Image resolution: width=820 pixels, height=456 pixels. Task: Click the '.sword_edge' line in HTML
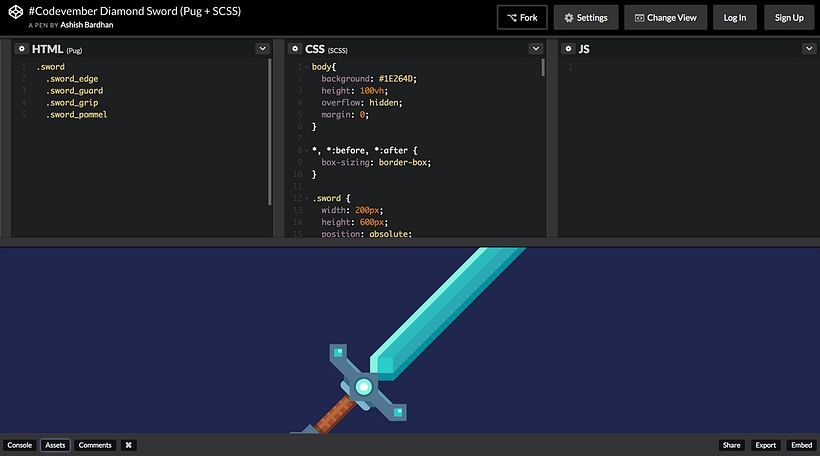coord(72,79)
